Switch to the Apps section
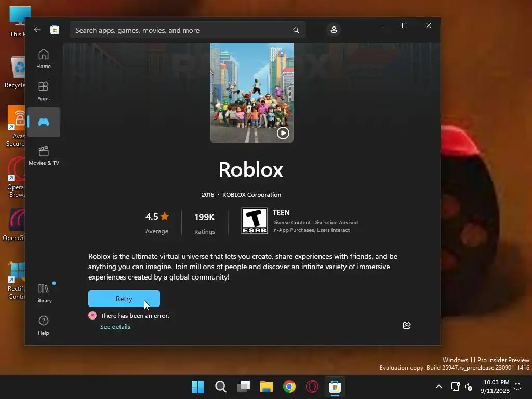 tap(44, 91)
